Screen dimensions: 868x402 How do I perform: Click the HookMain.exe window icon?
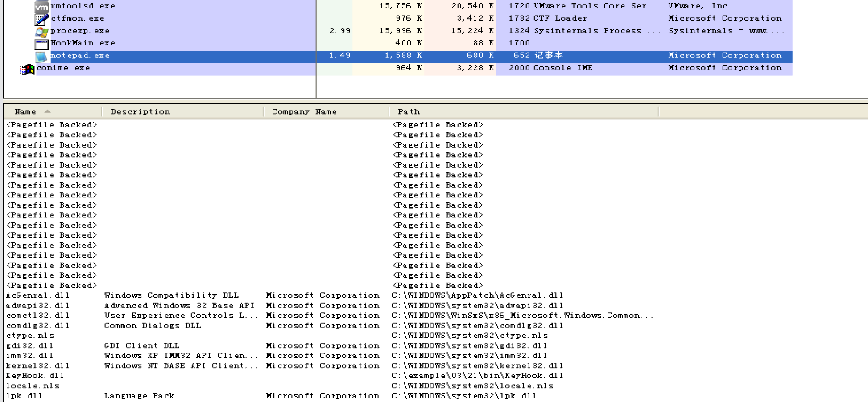click(41, 44)
